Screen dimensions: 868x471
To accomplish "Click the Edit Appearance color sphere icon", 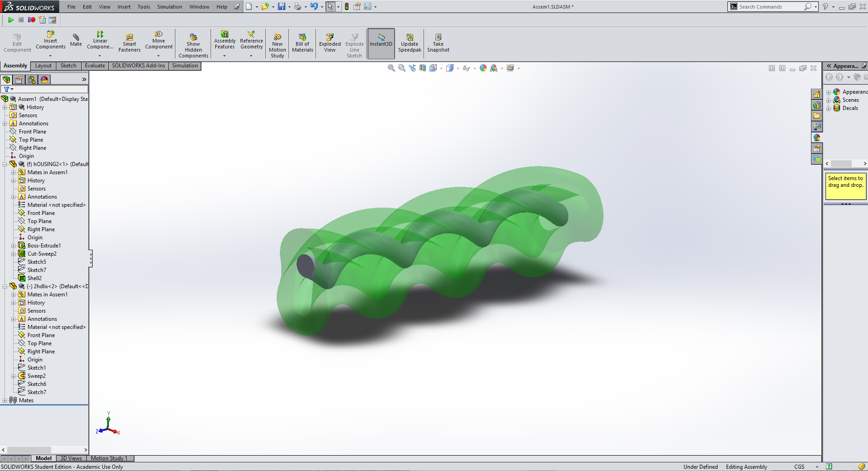I will point(483,68).
